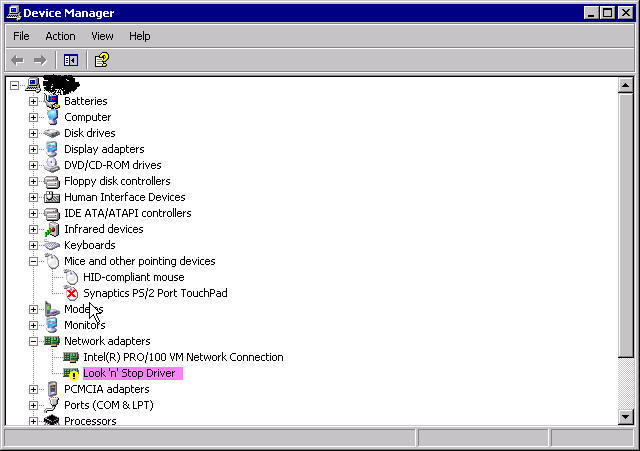The image size is (640, 451).
Task: Click the disabled Synaptics TouchPad icon
Action: click(71, 293)
